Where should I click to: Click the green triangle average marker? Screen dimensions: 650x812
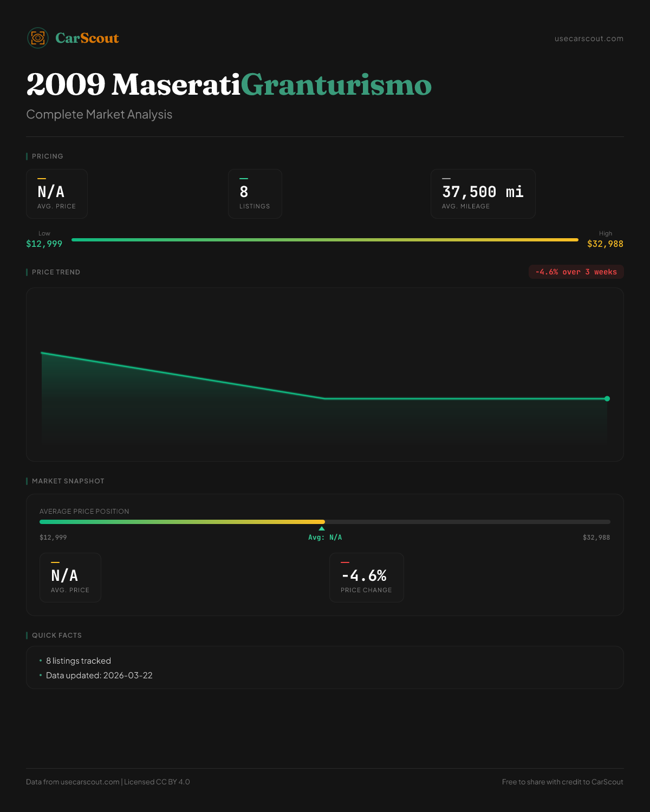pos(322,528)
